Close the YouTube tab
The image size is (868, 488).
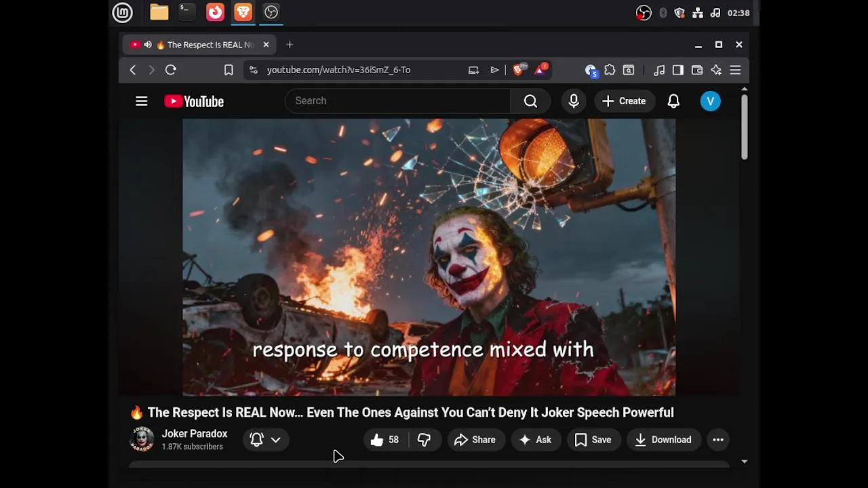266,45
